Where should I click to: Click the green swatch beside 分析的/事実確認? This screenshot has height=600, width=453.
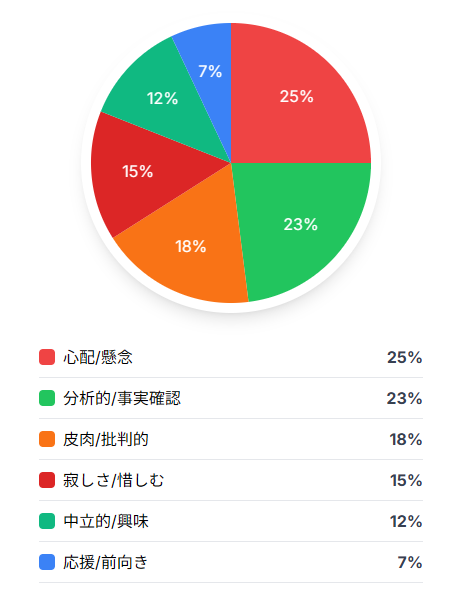tap(47, 398)
